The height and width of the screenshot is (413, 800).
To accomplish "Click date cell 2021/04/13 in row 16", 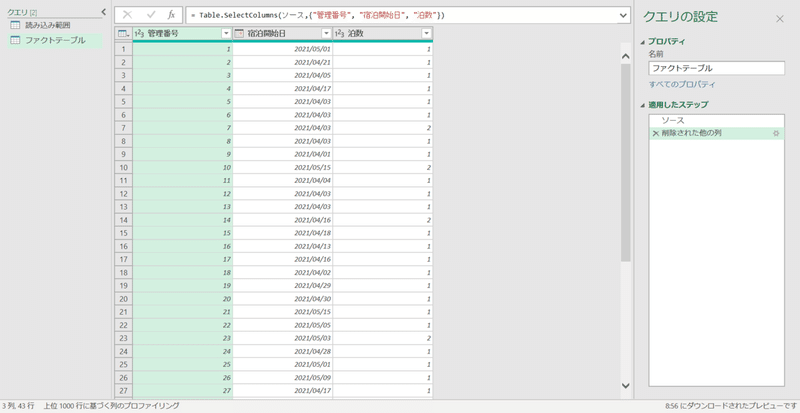I will pos(283,246).
